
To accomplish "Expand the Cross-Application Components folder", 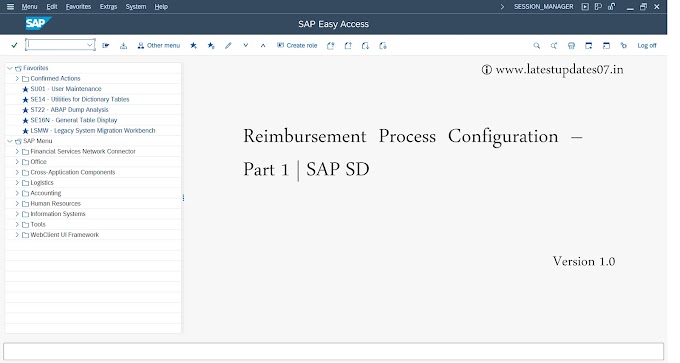I will point(17,172).
